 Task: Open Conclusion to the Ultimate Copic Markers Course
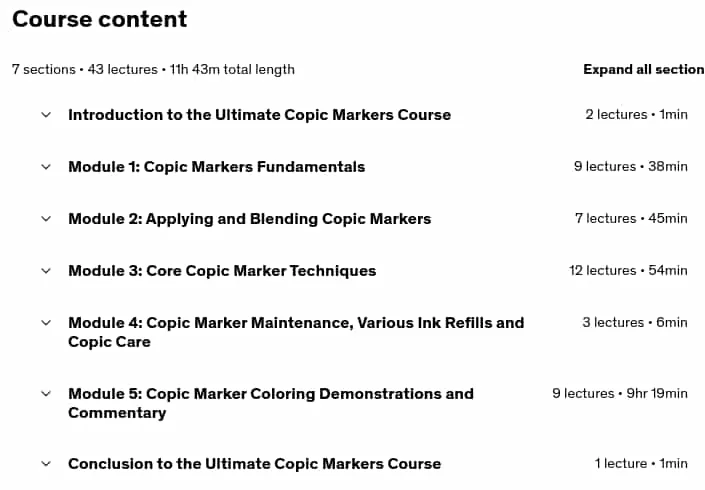coord(254,463)
